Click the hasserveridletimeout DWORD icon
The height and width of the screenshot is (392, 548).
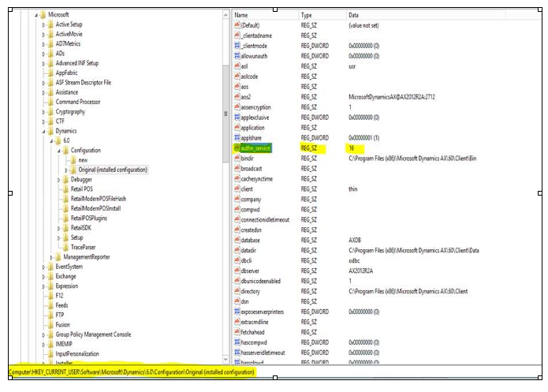(237, 353)
